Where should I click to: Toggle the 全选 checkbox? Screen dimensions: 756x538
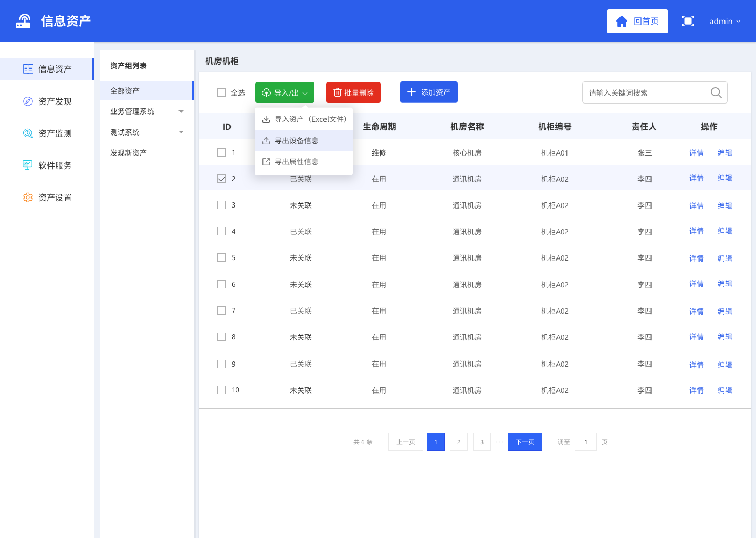[222, 92]
